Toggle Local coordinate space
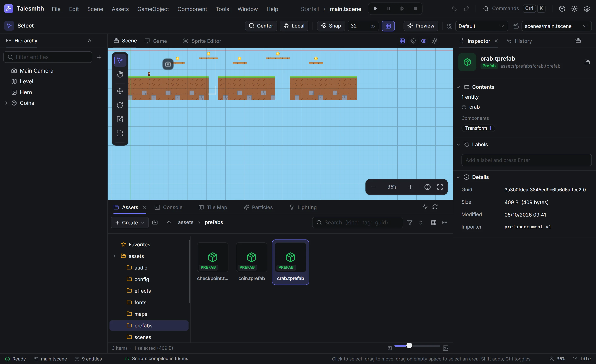 pyautogui.click(x=294, y=26)
